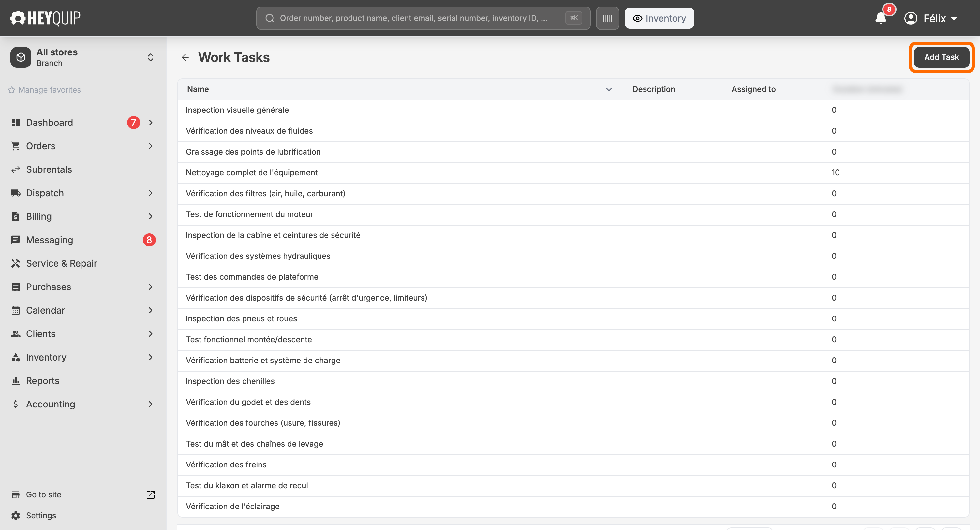
Task: Click the Settings gear icon
Action: click(16, 516)
